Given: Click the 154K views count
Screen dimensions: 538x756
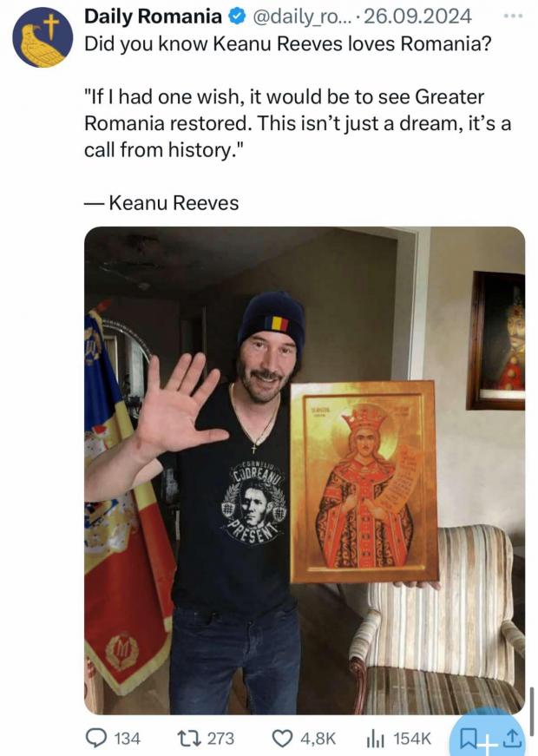Looking at the screenshot, I should coord(412,738).
